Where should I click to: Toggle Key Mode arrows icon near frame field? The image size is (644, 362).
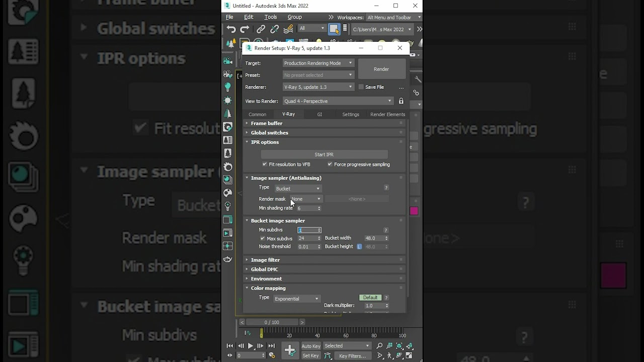pyautogui.click(x=229, y=355)
